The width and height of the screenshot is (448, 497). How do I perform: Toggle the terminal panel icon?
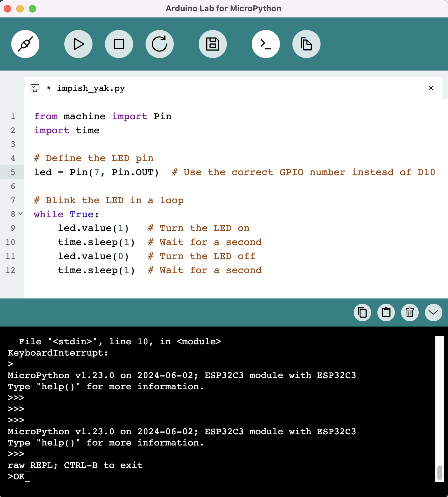266,44
